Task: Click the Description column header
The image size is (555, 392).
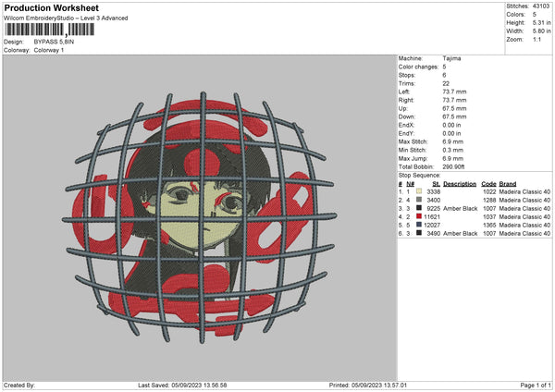Action: 460,183
